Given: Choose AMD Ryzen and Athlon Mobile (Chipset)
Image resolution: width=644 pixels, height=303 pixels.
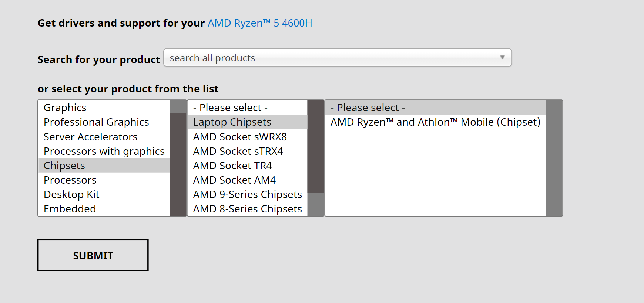Looking at the screenshot, I should click(436, 122).
